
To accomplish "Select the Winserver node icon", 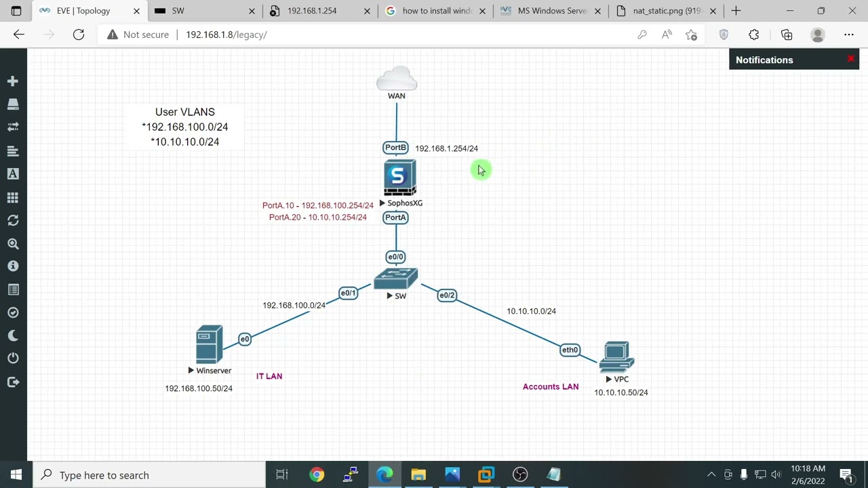I will pos(209,344).
